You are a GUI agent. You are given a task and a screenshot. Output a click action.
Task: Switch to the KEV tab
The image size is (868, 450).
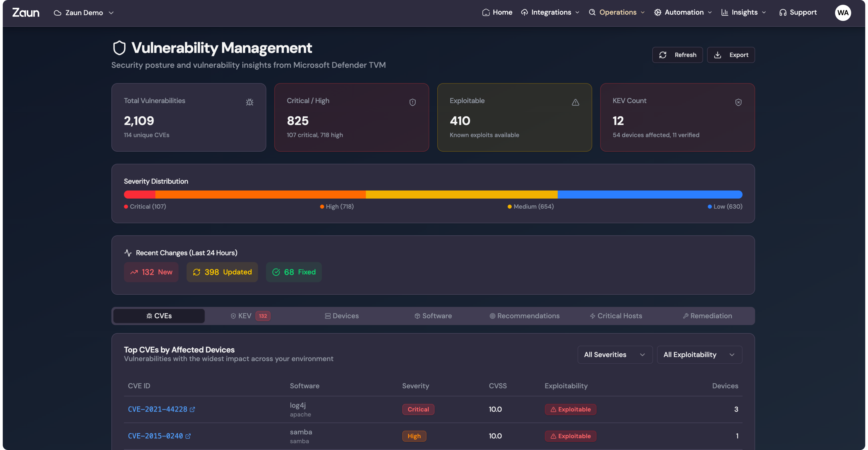point(250,316)
